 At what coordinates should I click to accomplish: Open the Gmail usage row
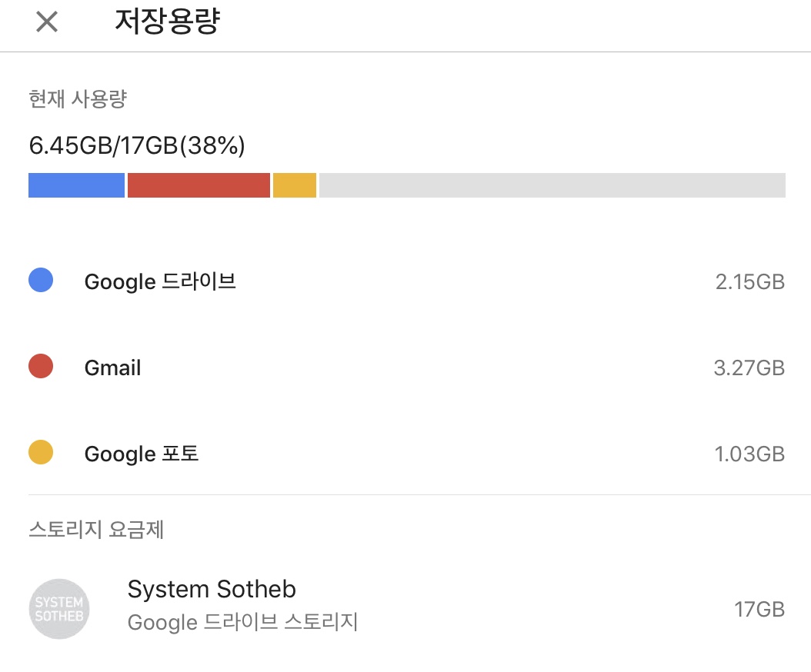click(406, 367)
